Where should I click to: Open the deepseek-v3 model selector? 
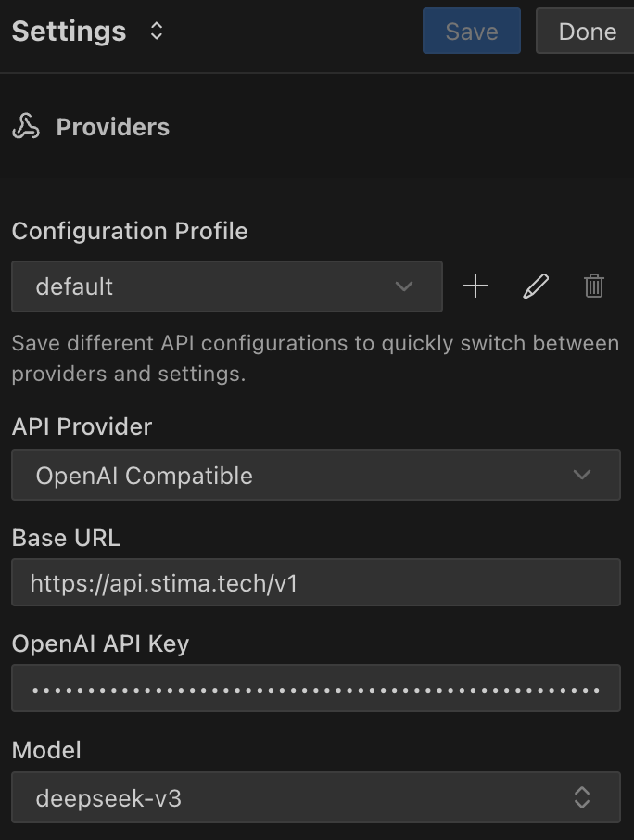pos(316,797)
